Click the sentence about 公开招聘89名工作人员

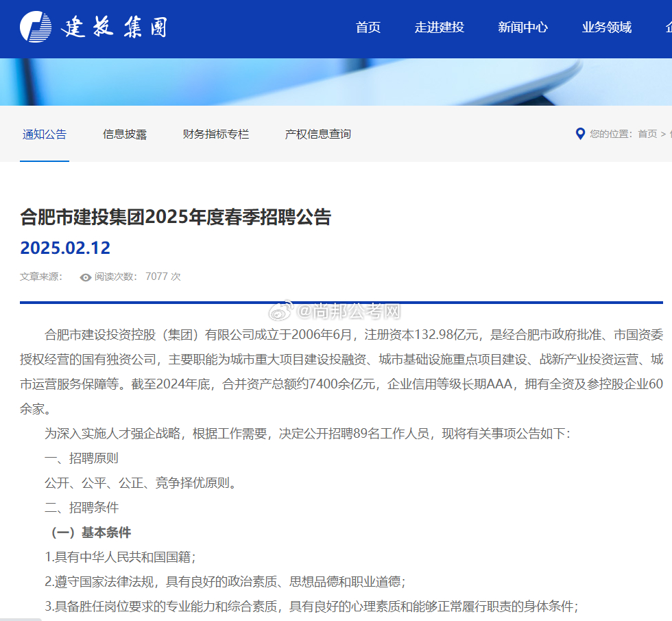coord(307,434)
